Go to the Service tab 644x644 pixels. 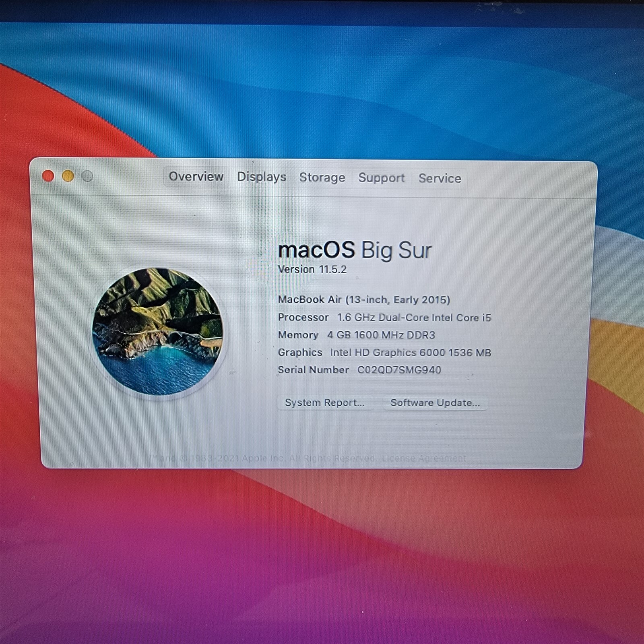click(440, 178)
